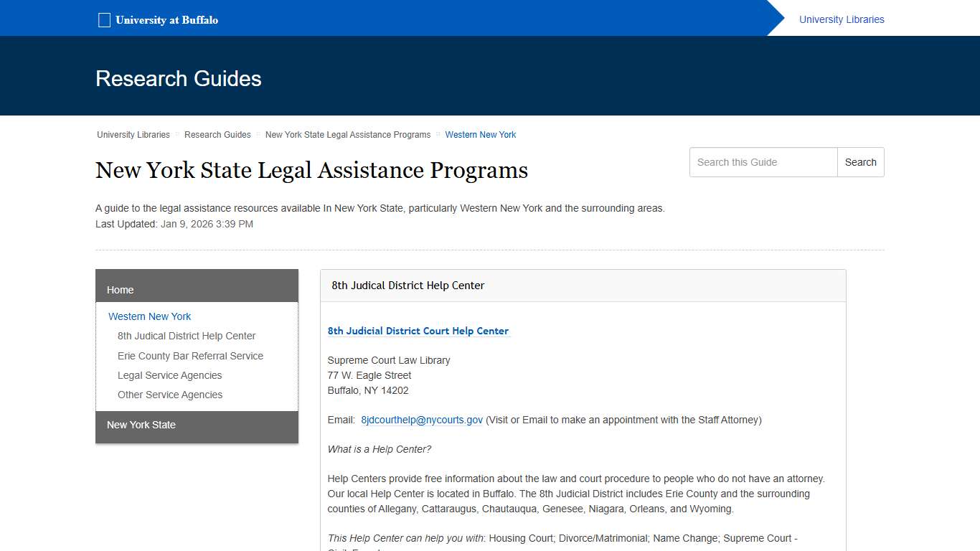Expand the New York State section
980x551 pixels.
[141, 425]
